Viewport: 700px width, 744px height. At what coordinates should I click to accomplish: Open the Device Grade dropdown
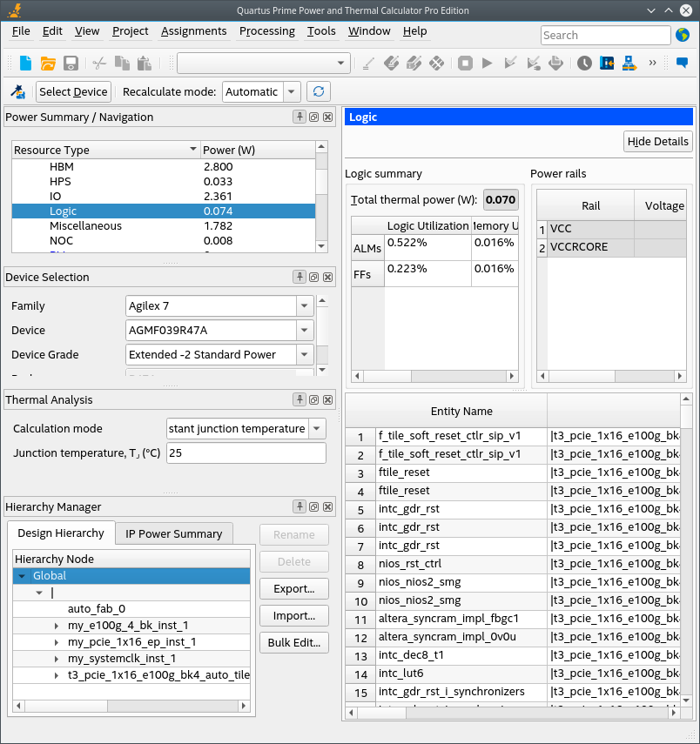click(x=305, y=355)
